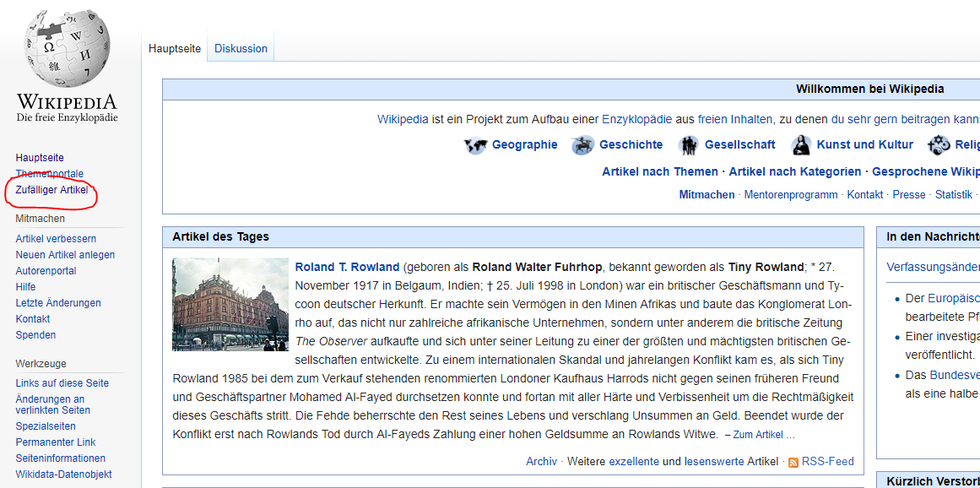The width and height of the screenshot is (980, 488).
Task: Click the Geographie text link
Action: click(x=525, y=145)
